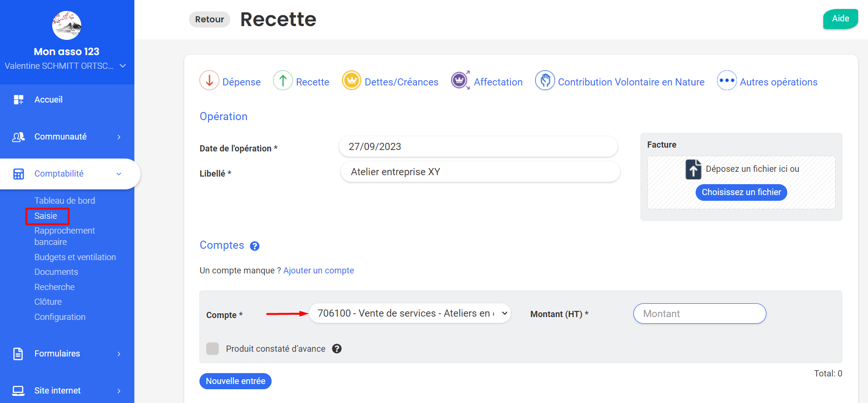868x403 pixels.
Task: Open Tableau de bord in sidebar
Action: (x=65, y=201)
